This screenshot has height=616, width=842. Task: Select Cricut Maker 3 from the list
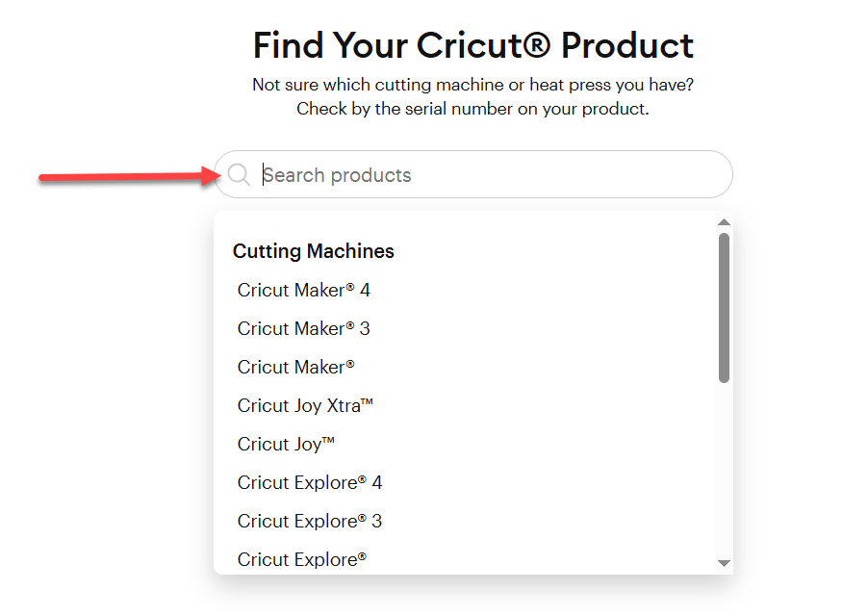[303, 328]
